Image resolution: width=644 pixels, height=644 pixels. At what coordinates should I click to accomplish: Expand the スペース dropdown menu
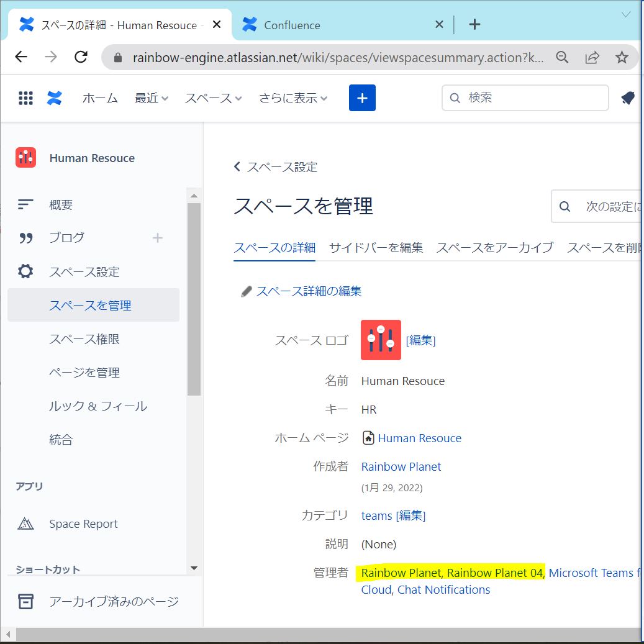[x=213, y=98]
